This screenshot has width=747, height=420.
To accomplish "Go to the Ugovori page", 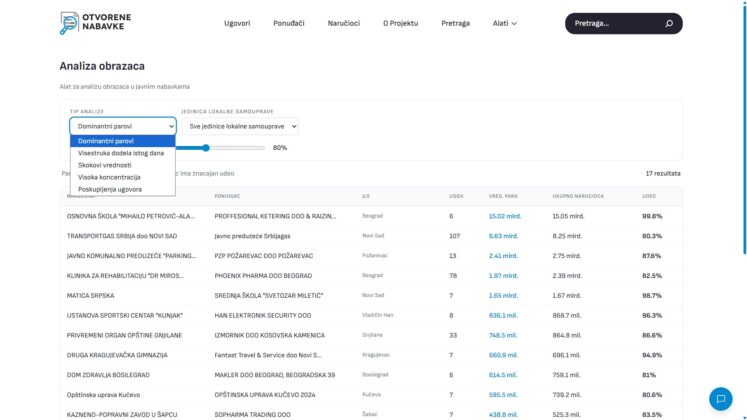I will point(237,23).
